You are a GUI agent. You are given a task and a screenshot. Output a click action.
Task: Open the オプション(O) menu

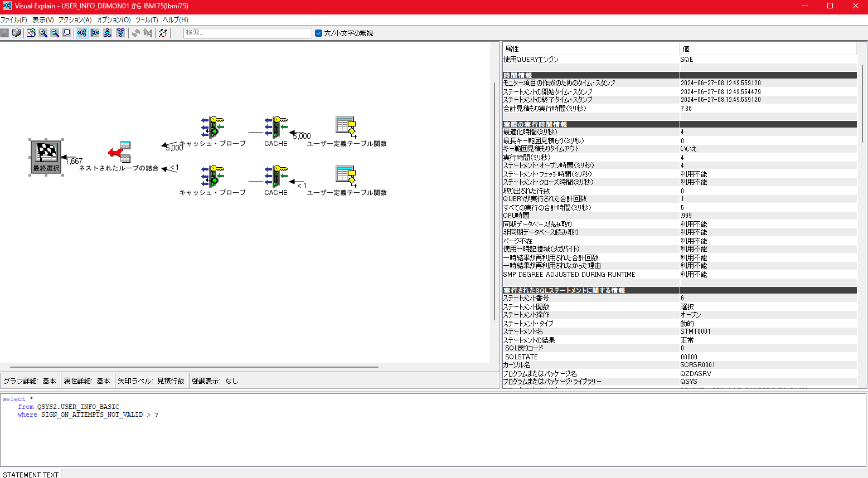(114, 19)
